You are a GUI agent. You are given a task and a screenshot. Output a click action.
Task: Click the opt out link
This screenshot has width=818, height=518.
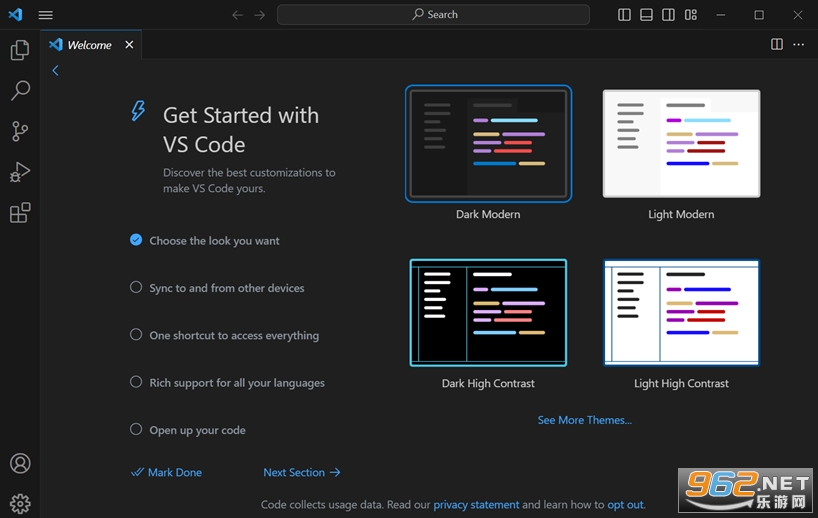[625, 504]
